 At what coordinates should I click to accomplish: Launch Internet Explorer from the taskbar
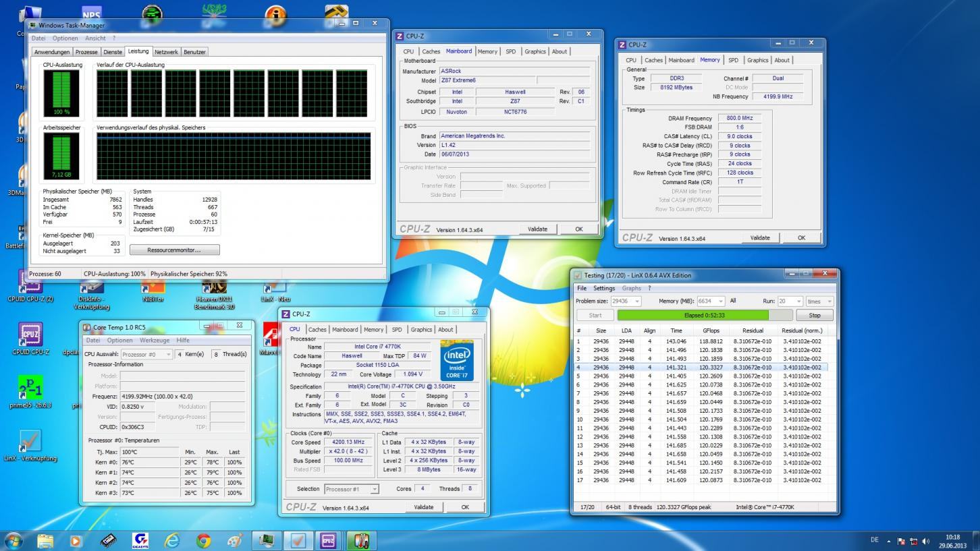click(173, 541)
